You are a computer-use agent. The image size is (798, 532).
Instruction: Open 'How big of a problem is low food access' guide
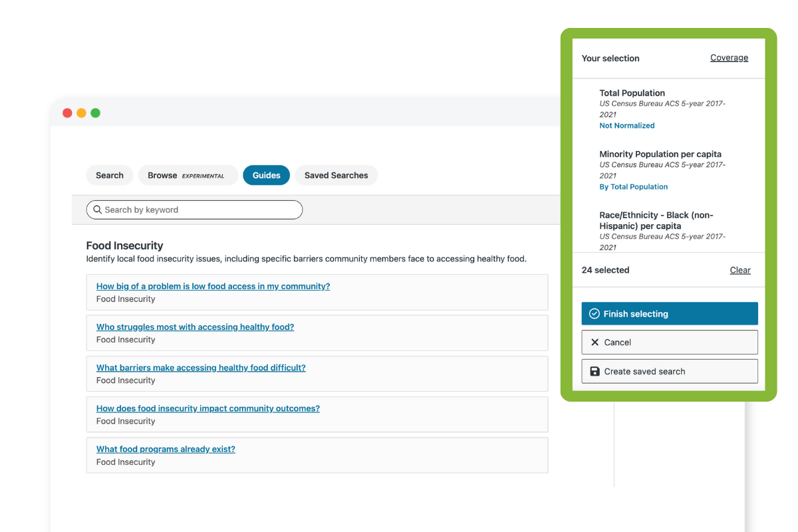213,287
